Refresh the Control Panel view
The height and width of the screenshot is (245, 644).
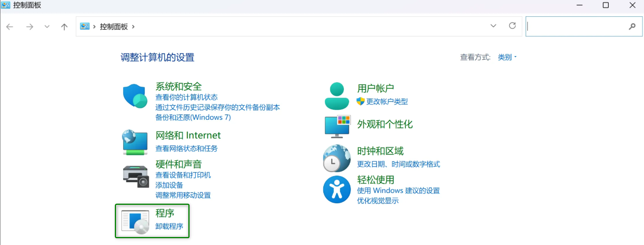tap(512, 26)
